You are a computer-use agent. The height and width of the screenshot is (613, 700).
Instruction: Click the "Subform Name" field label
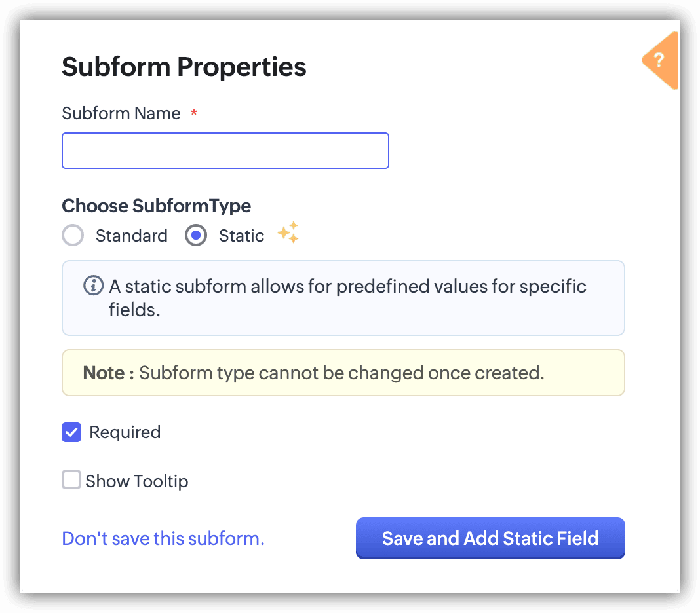point(121,113)
